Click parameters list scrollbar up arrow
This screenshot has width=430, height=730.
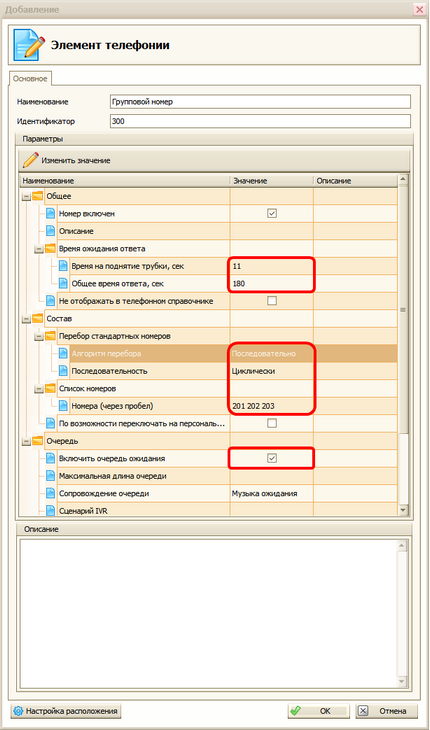click(x=403, y=179)
